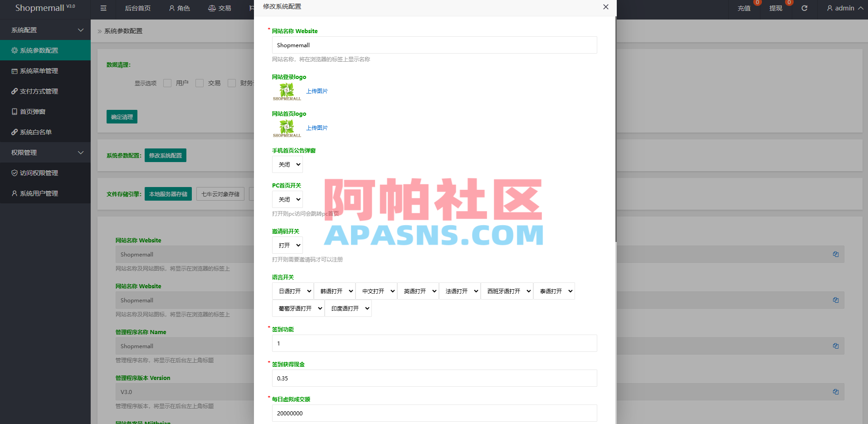The width and height of the screenshot is (868, 424).
Task: Open 支付方式管理 in the sidebar
Action: [x=39, y=91]
